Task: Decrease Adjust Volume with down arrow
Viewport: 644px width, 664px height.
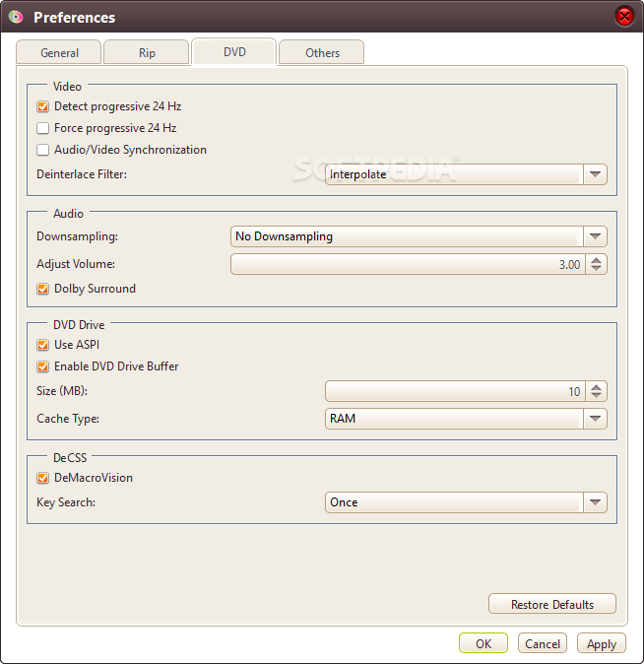Action: (596, 269)
